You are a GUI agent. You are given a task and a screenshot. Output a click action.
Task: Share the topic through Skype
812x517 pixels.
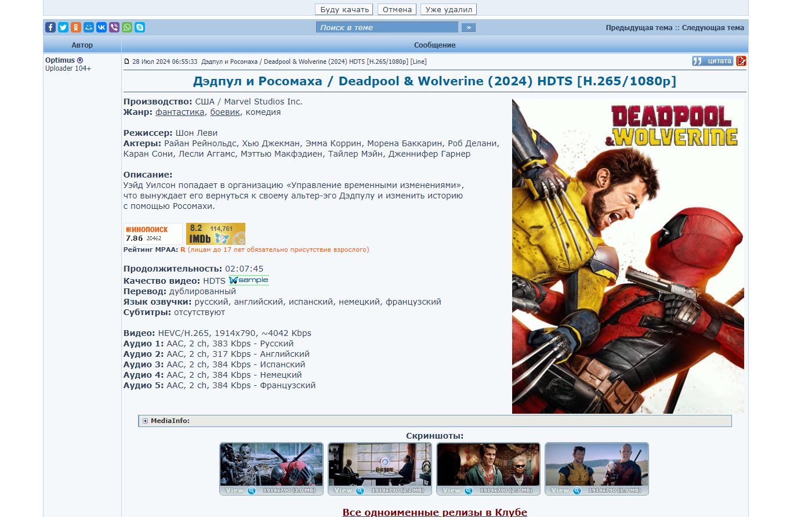(x=140, y=27)
